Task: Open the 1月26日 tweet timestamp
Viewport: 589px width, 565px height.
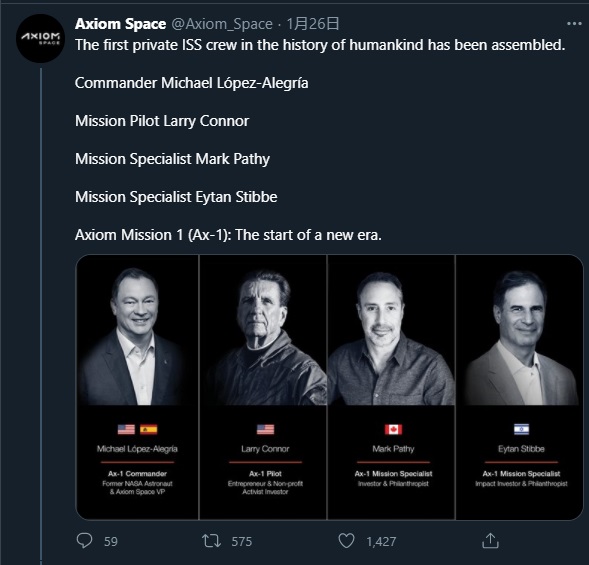Action: tap(313, 24)
